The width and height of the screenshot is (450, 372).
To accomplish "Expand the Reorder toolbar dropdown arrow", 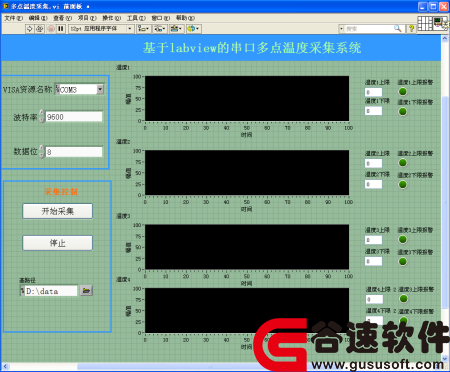I will pos(197,29).
